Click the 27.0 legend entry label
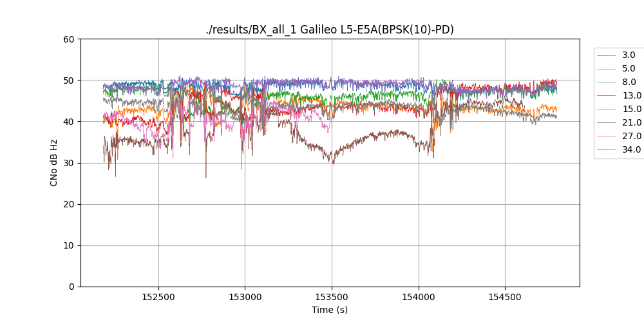 [x=631, y=137]
